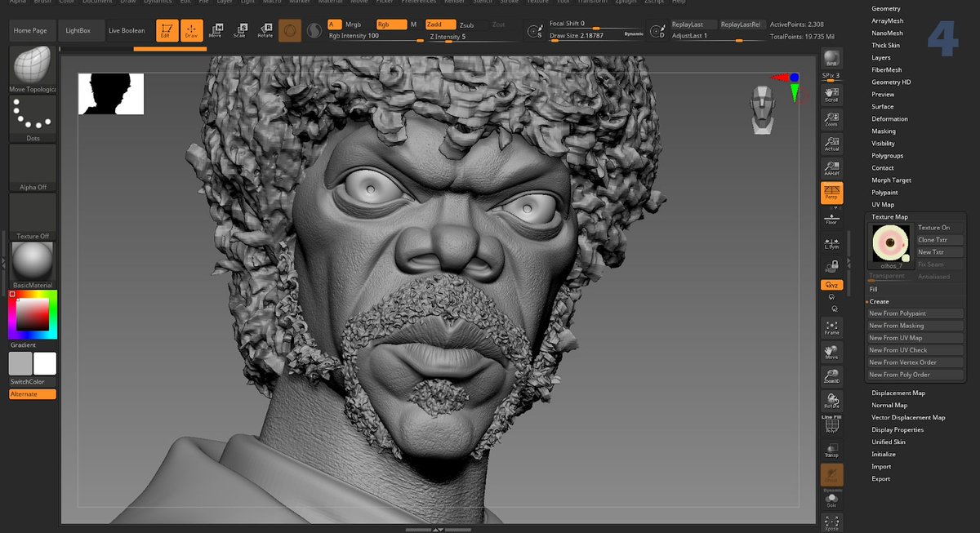Open the Preferences menu
Viewport: 980px width, 533px height.
(x=418, y=2)
